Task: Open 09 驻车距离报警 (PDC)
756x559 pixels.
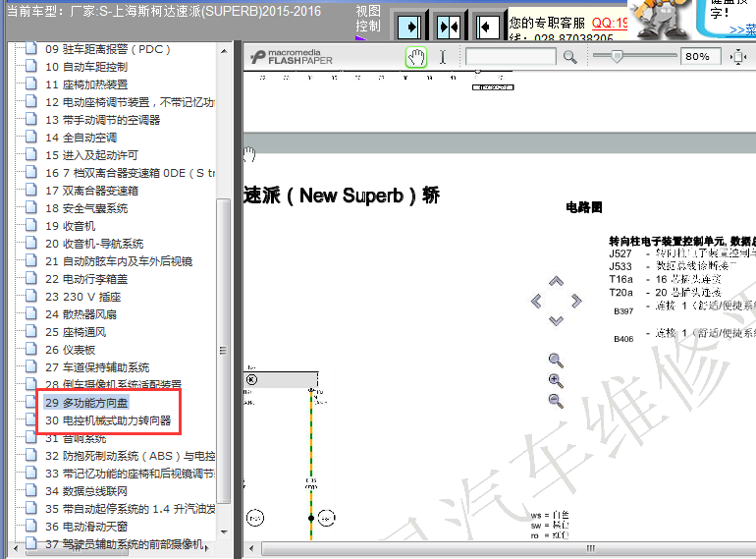Action: (108, 49)
